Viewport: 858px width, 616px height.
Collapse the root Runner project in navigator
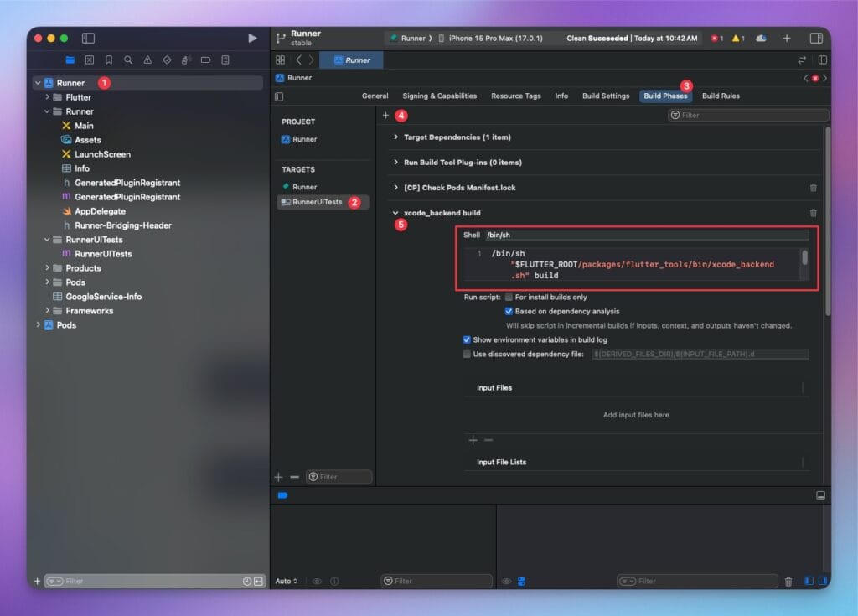pyautogui.click(x=38, y=83)
